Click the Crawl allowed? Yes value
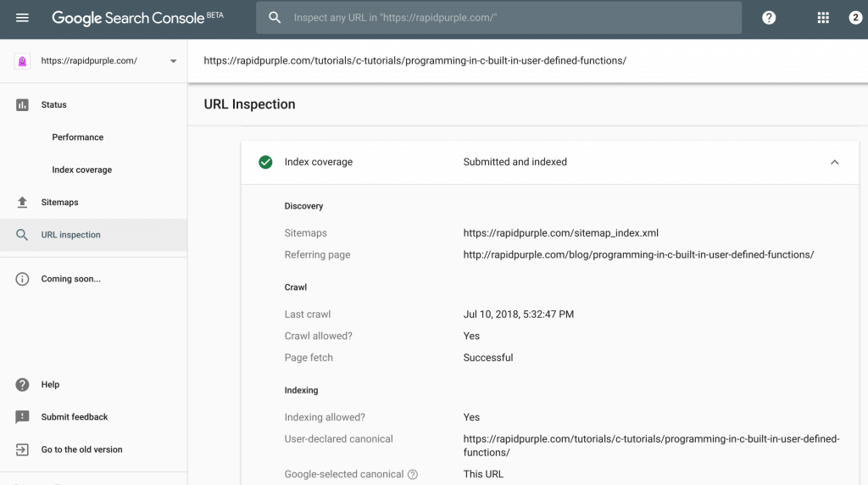Screen dimensions: 868x485 click(471, 336)
